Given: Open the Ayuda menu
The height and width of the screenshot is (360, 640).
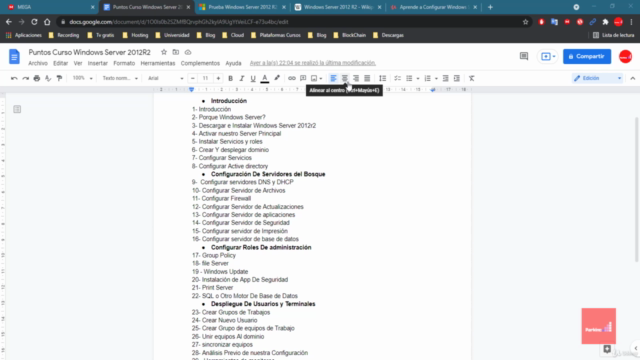Looking at the screenshot, I should [233, 63].
